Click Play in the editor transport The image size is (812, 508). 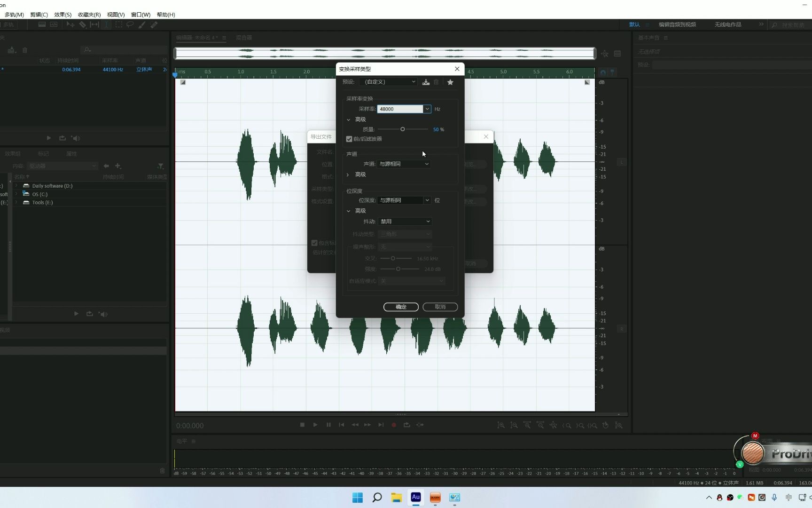coord(315,425)
